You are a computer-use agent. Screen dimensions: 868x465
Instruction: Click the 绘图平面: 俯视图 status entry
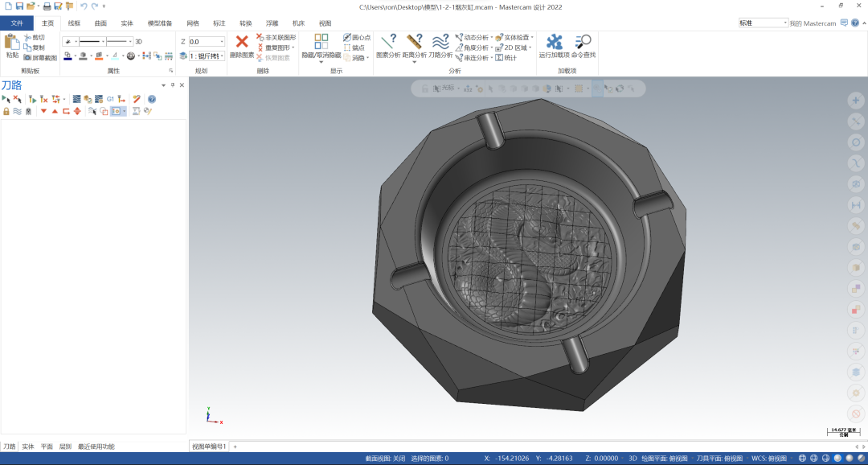[665, 459]
